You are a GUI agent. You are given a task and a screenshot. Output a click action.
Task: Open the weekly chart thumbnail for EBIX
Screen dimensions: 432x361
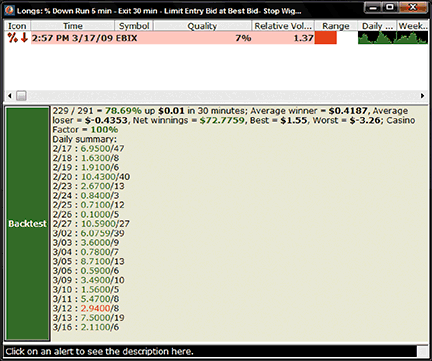point(411,38)
